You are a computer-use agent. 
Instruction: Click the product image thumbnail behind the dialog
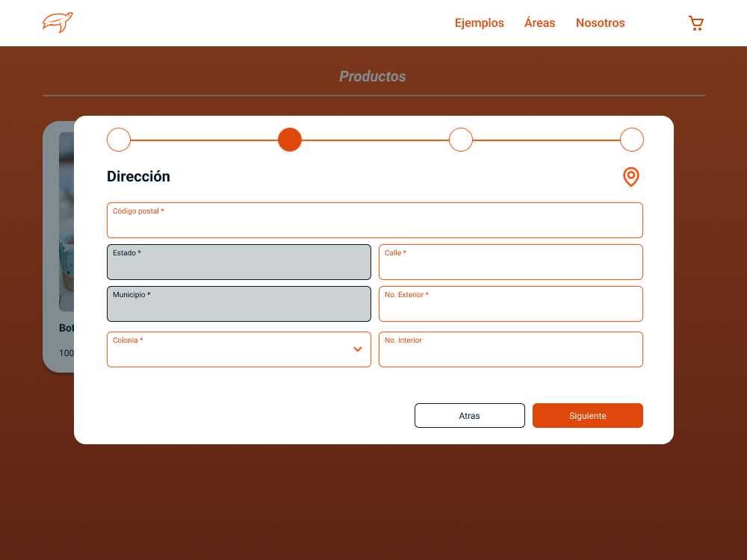tap(66, 222)
